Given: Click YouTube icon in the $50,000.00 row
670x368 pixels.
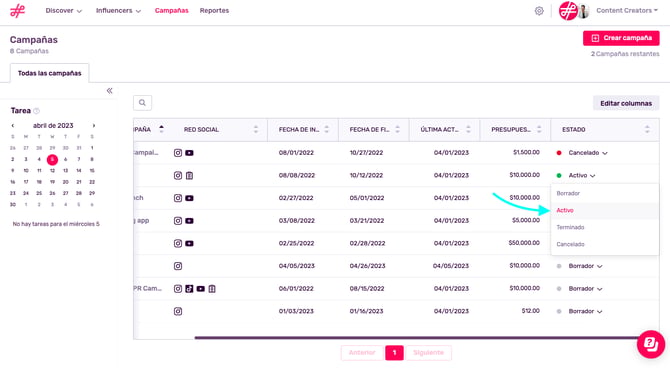Looking at the screenshot, I should coord(189,243).
